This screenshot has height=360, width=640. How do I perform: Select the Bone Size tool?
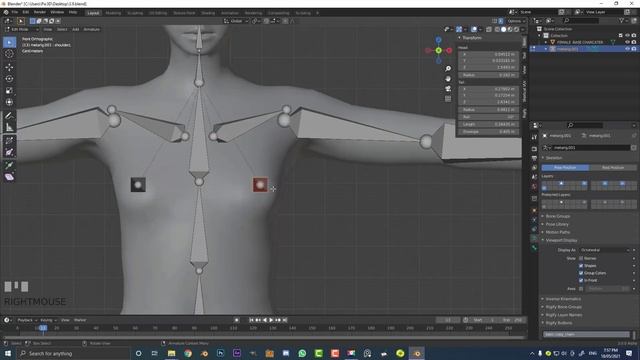[x=9, y=152]
